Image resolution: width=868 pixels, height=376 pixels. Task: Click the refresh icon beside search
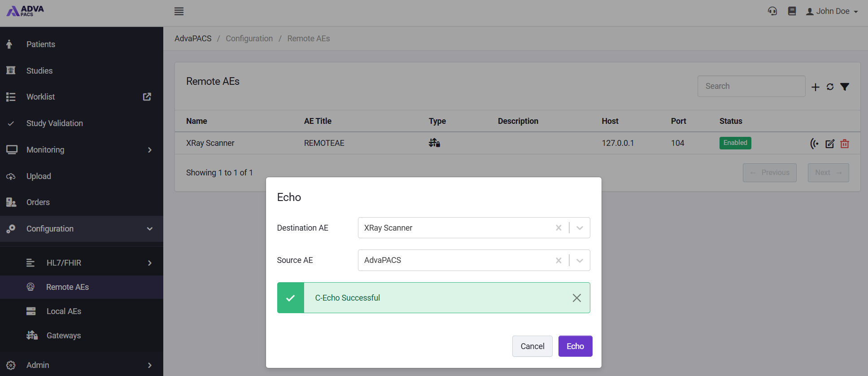(830, 87)
